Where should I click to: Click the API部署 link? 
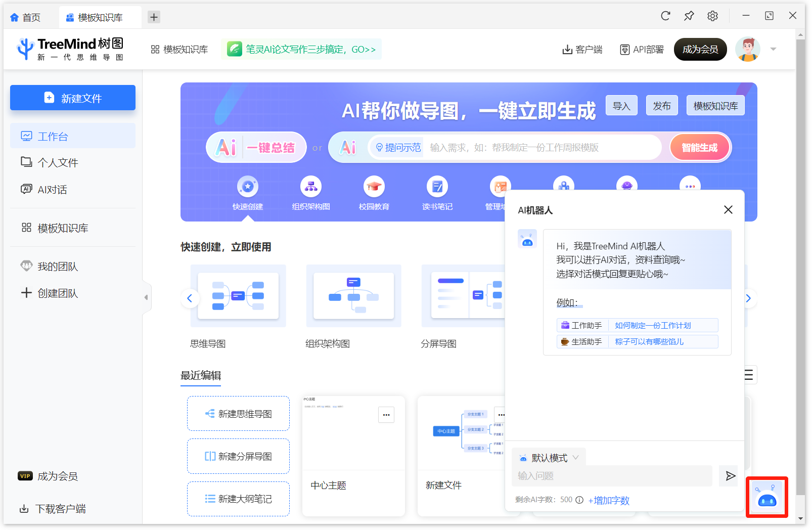click(642, 49)
